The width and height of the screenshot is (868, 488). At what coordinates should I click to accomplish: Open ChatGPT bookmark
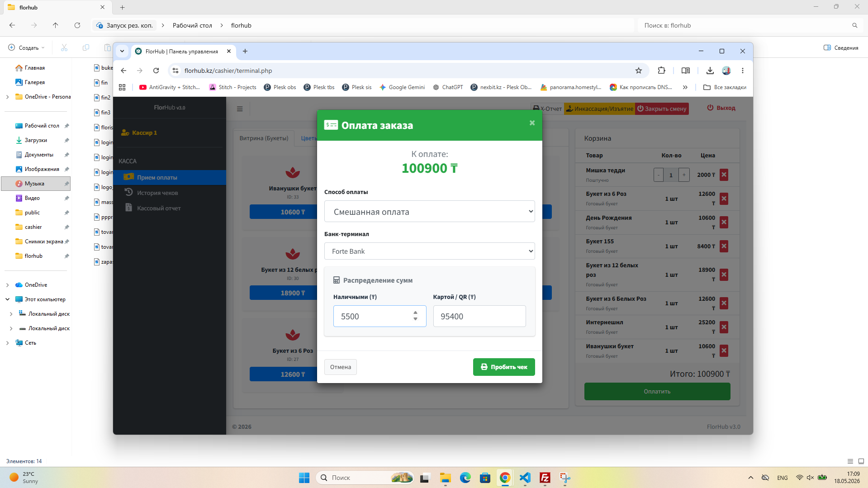coord(448,87)
